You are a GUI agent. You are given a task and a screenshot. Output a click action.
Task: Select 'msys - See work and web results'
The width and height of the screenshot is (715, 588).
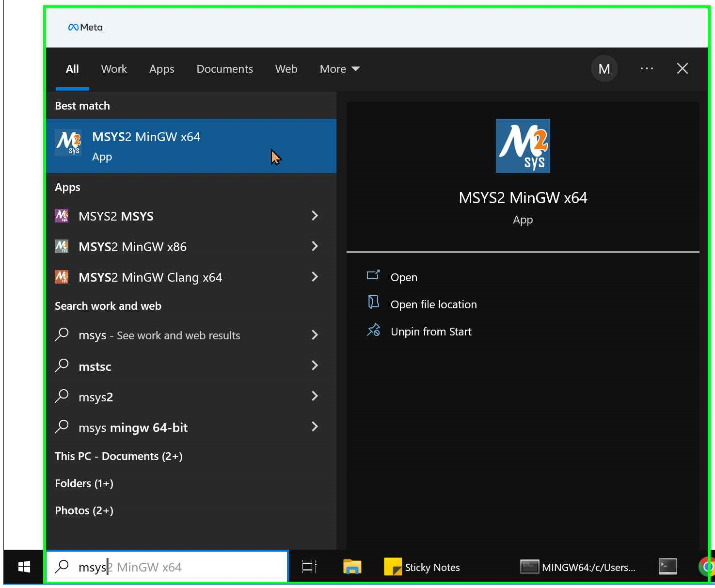(159, 335)
